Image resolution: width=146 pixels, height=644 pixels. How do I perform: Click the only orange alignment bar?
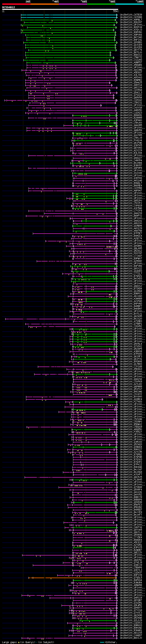(73, 578)
